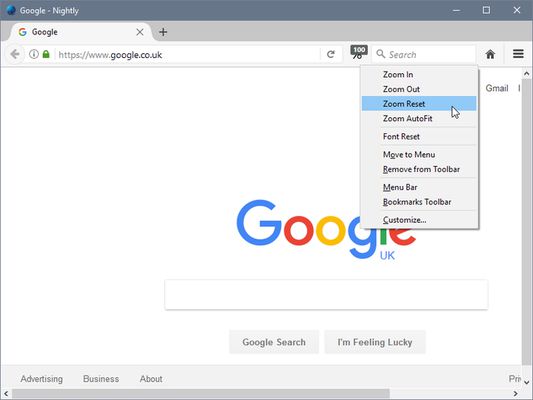This screenshot has height=400, width=533.
Task: Choose Zoom In from the context menu
Action: point(419,74)
